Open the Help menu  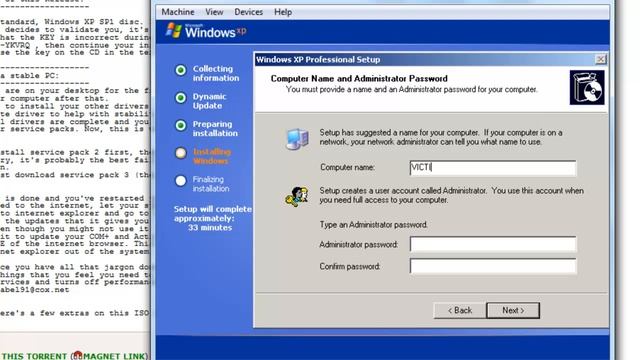point(282,12)
